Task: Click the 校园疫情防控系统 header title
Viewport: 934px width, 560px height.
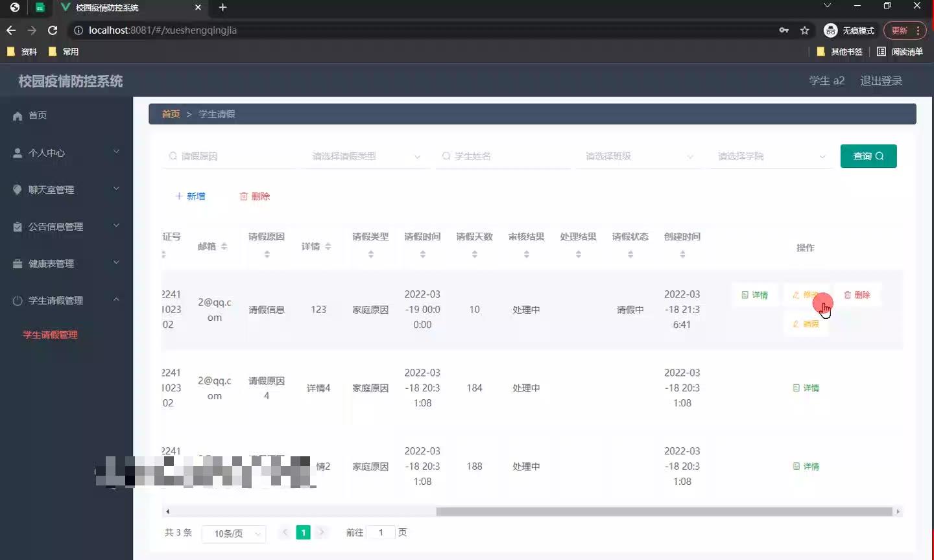Action: 71,81
